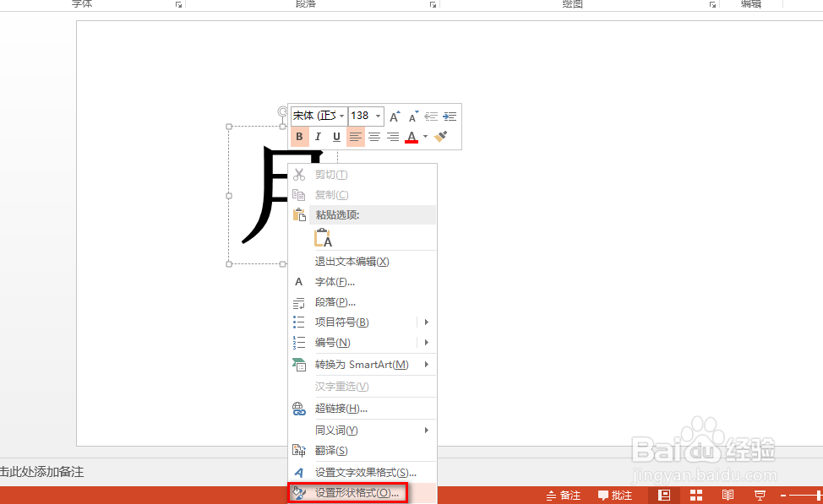Select 超链接 in the context menu
Image resolution: width=823 pixels, height=504 pixels.
[x=338, y=409]
